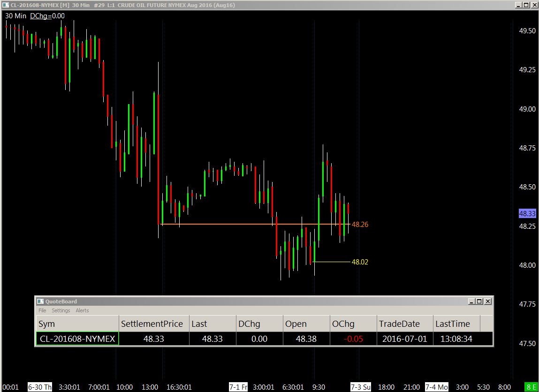
Task: Close the crude oil chart window
Action: coord(534,5)
